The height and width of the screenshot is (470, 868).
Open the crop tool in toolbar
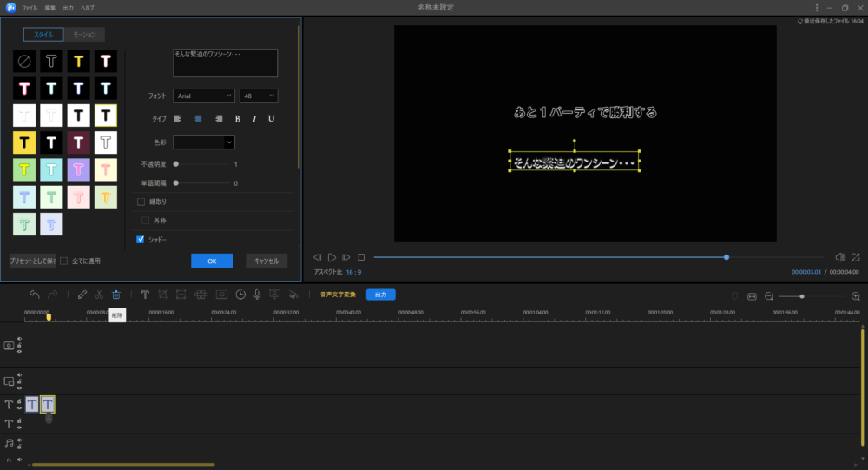163,295
